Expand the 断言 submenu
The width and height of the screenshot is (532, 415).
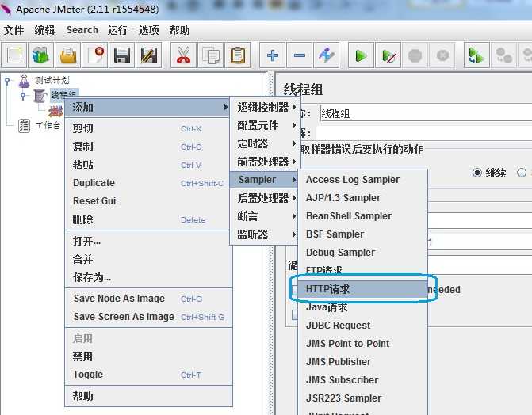[265, 216]
